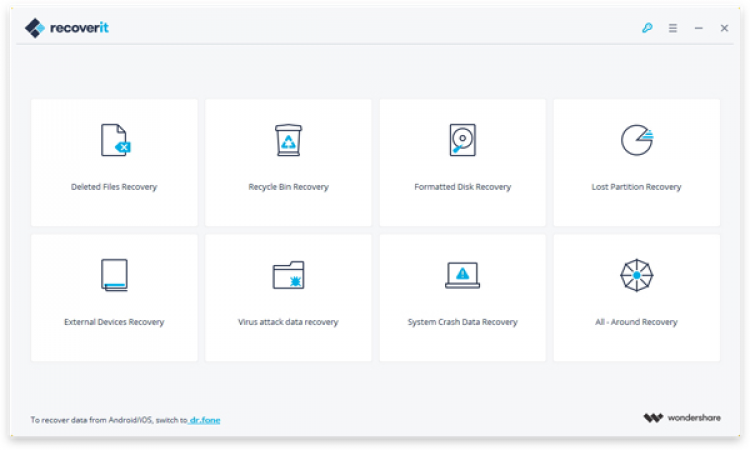Follow the dr.fone link
Image resolution: width=750 pixels, height=450 pixels.
[x=205, y=420]
